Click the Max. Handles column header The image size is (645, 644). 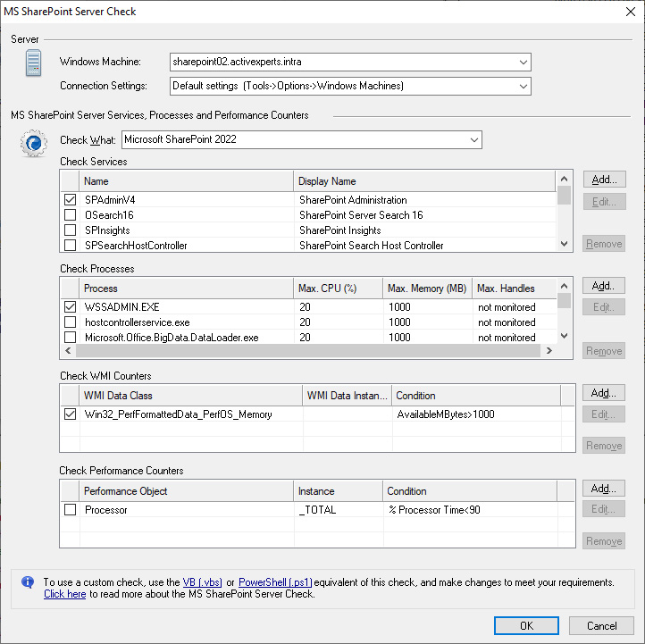[x=515, y=289]
